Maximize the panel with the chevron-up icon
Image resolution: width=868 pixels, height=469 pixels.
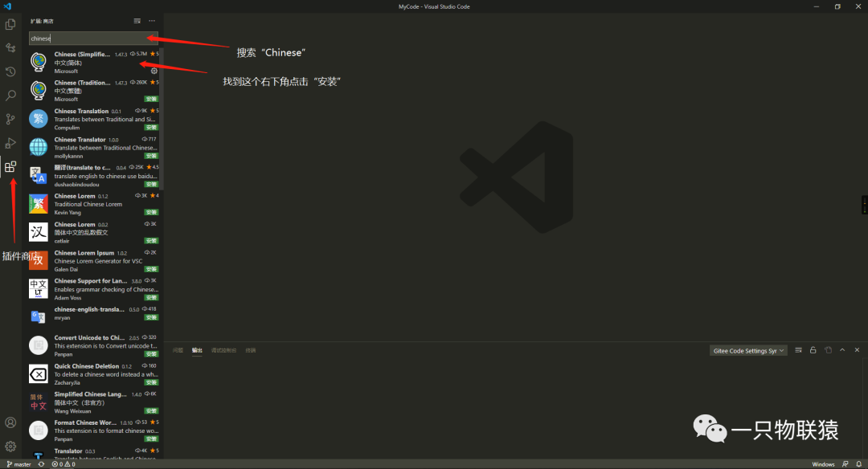pos(842,350)
